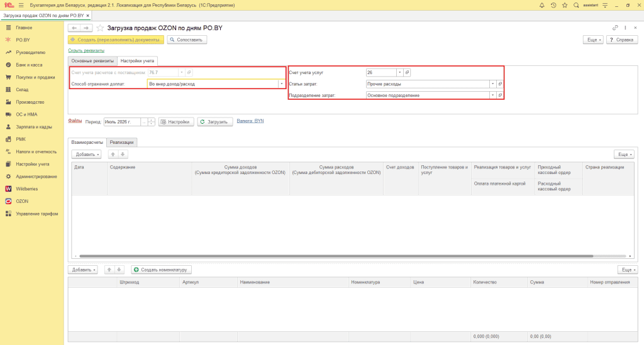The width and height of the screenshot is (644, 345).
Task: Open ОС и НМА section
Action: click(26, 114)
